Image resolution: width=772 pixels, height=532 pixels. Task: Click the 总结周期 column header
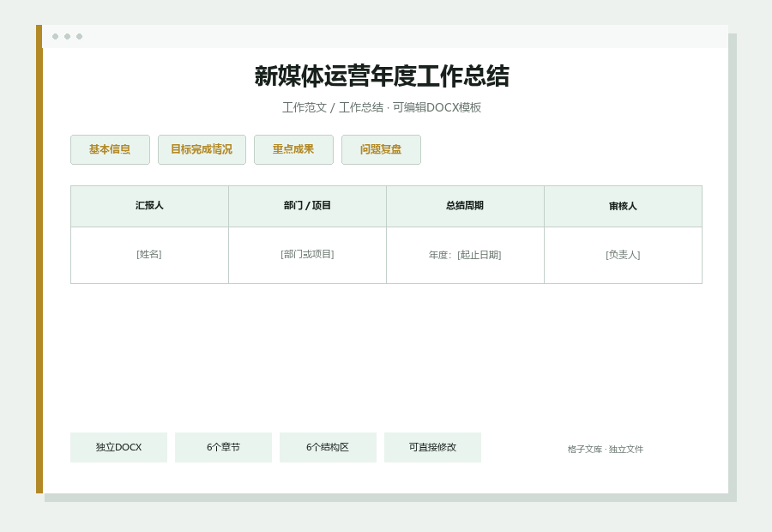click(x=465, y=206)
